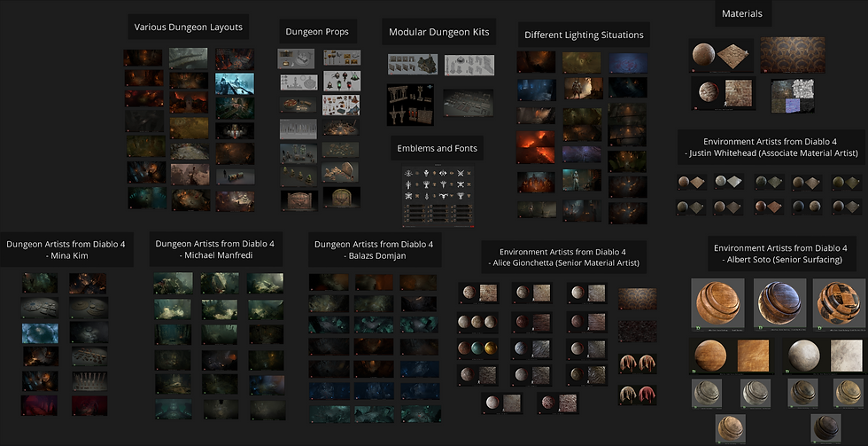Select Albert Soto's white plaster sphere image
This screenshot has height=446, width=868.
coord(825,356)
